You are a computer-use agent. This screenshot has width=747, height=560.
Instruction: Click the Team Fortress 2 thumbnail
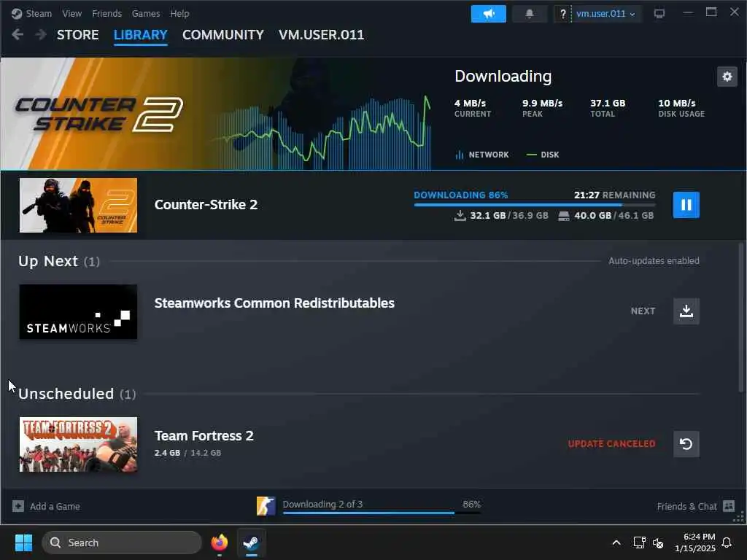pyautogui.click(x=78, y=444)
